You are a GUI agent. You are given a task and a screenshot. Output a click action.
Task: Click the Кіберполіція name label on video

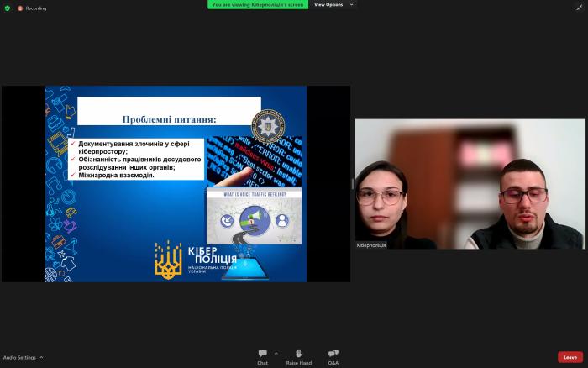pyautogui.click(x=371, y=245)
